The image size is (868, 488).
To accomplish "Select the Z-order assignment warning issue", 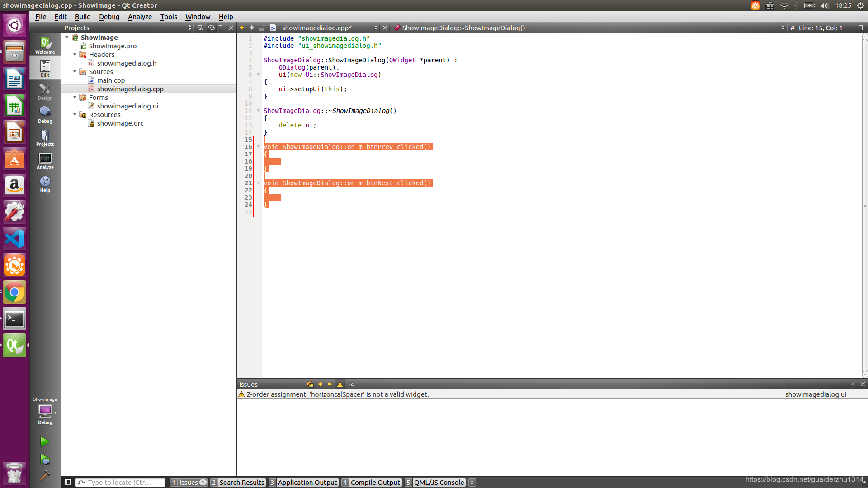I will click(552, 394).
